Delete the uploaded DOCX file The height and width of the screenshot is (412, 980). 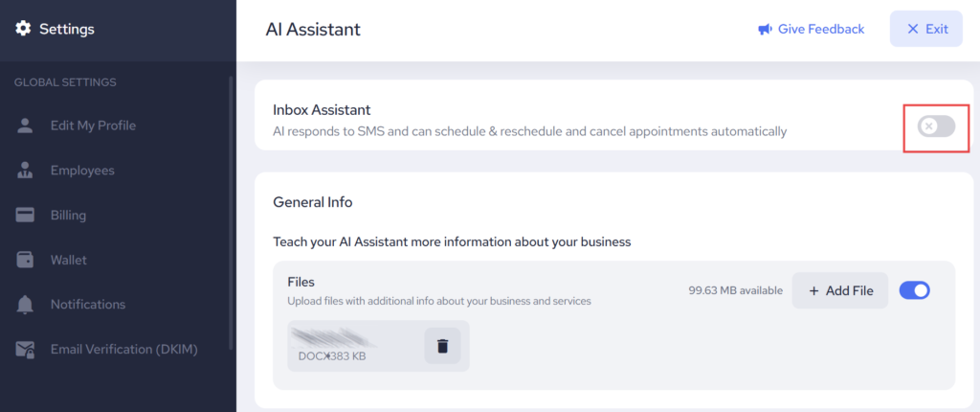click(442, 346)
